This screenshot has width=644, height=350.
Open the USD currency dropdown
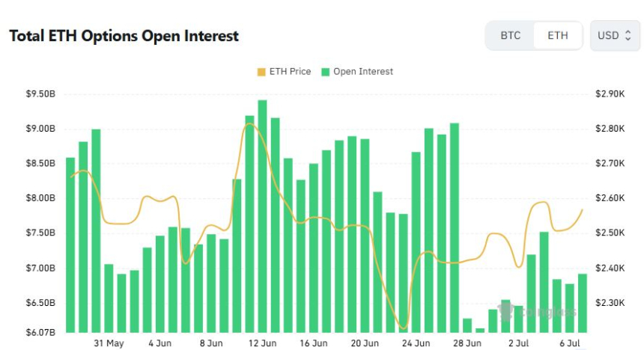[615, 36]
